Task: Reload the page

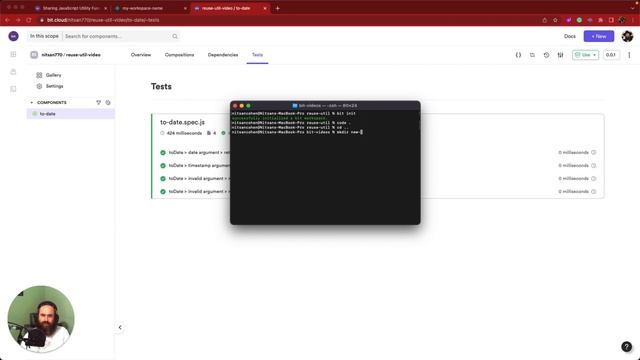Action: pos(29,20)
